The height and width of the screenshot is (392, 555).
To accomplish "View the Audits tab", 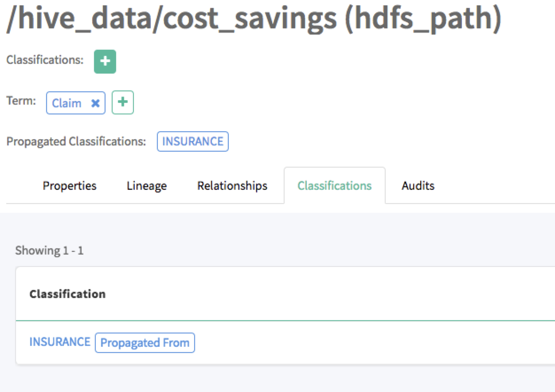I will coord(418,185).
